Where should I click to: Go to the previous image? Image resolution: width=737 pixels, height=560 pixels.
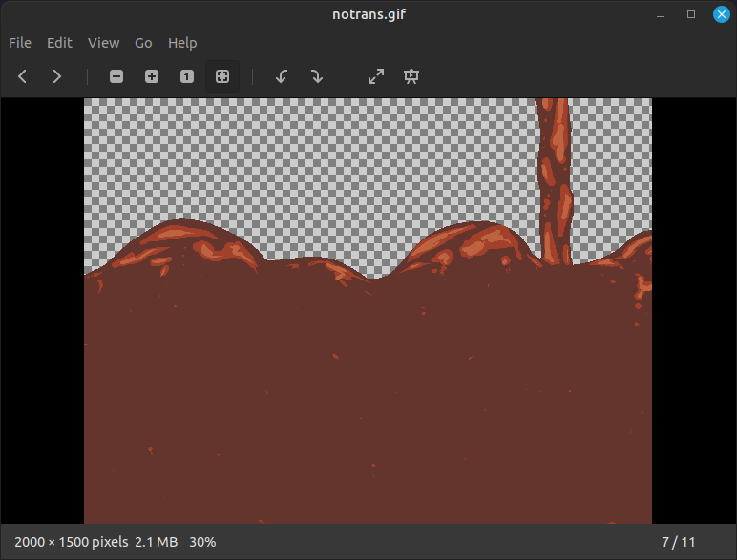tap(23, 76)
